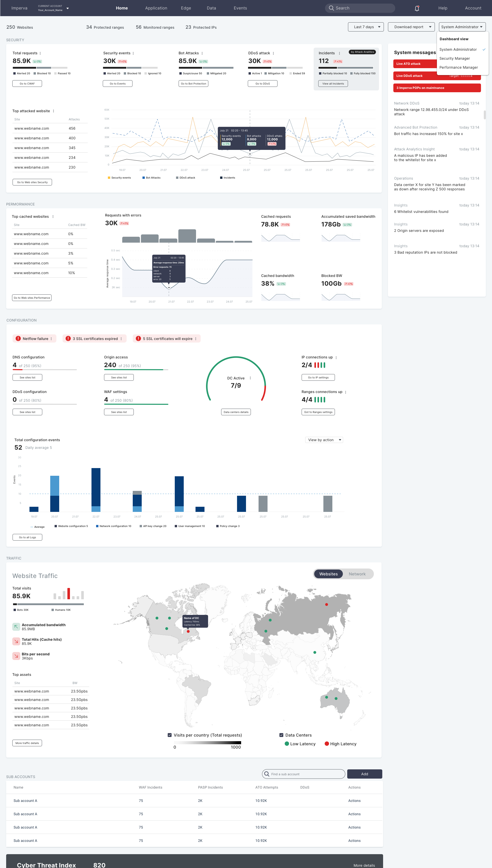The width and height of the screenshot is (492, 868).
Task: Uncheck the Data Centers checkbox
Action: coord(281,735)
